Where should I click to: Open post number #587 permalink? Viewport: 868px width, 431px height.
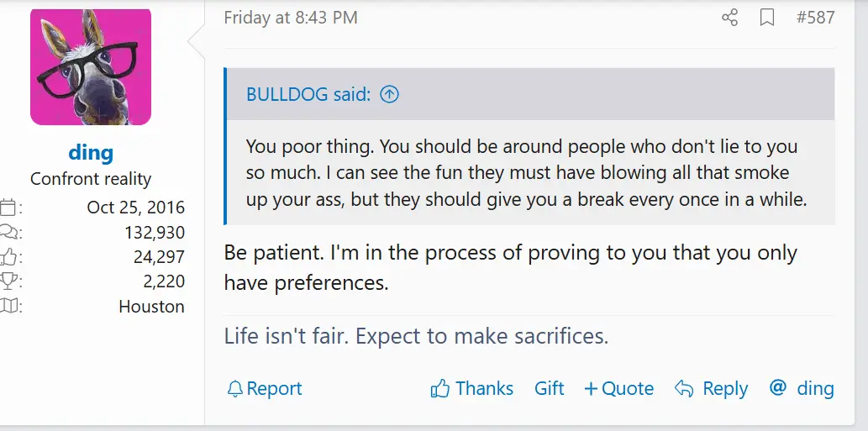[x=815, y=17]
